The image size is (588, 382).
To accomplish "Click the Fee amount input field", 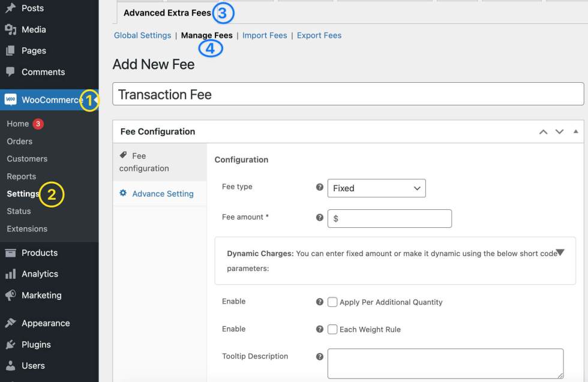I will pos(389,218).
